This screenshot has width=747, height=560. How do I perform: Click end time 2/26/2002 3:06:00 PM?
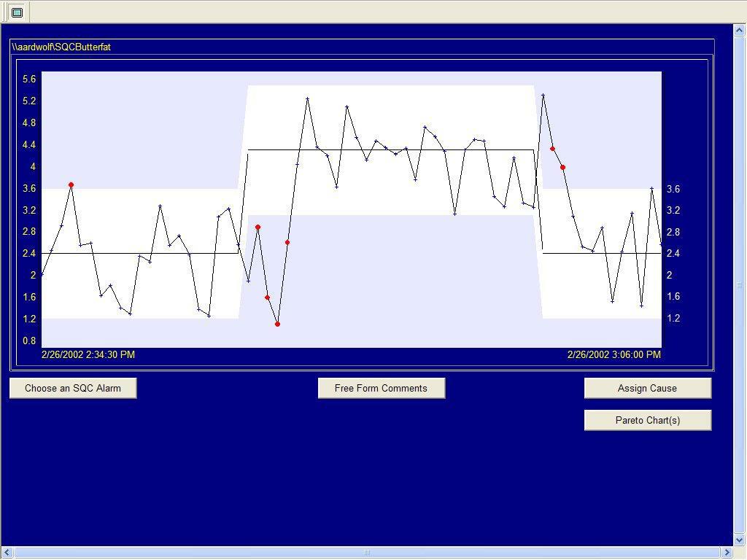(x=614, y=355)
